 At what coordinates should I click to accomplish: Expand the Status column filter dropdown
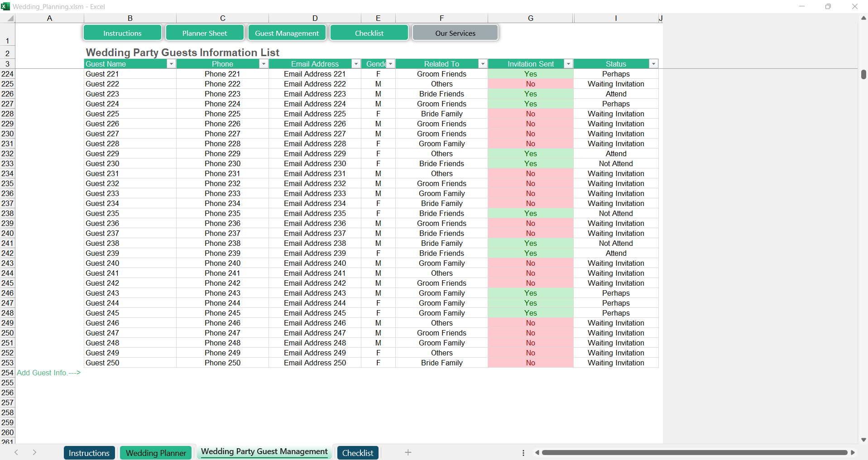[653, 64]
